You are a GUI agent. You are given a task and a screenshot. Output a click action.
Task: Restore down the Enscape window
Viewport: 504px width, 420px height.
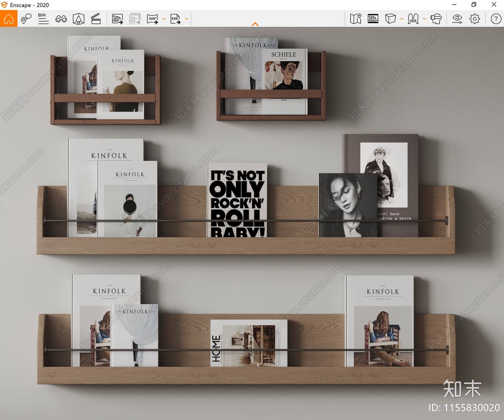click(474, 5)
